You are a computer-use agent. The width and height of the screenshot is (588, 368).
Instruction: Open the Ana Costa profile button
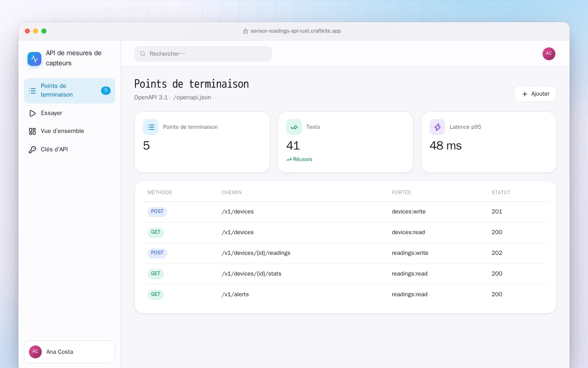(69, 352)
